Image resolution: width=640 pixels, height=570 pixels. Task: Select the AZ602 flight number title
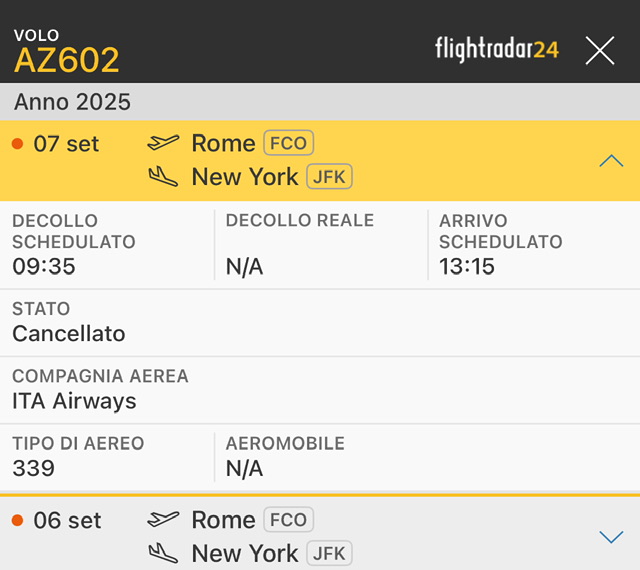(x=67, y=60)
